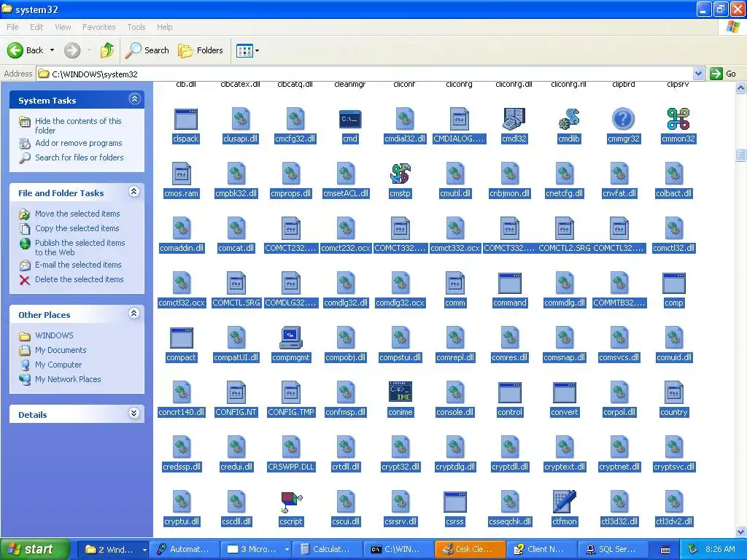Open the taskbar Windows group dropdown
Viewport: 747px width, 560px height.
[144, 550]
